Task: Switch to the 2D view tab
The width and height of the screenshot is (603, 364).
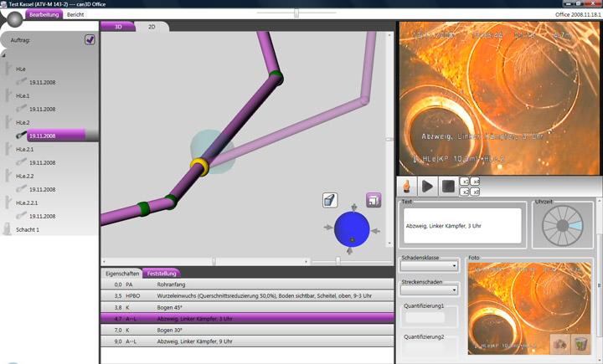Action: coord(152,27)
